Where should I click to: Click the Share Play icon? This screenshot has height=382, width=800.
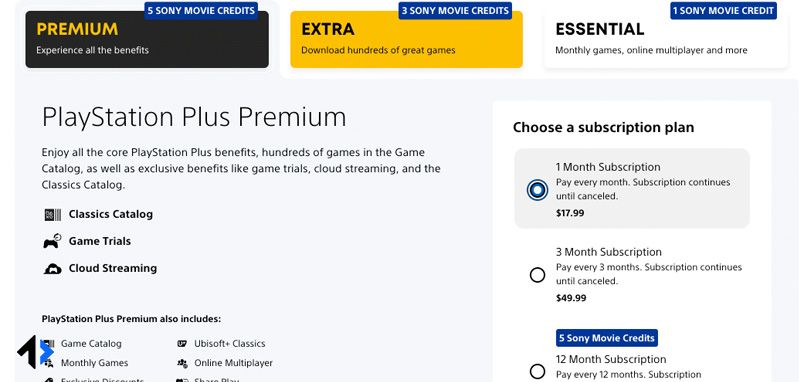(x=182, y=380)
